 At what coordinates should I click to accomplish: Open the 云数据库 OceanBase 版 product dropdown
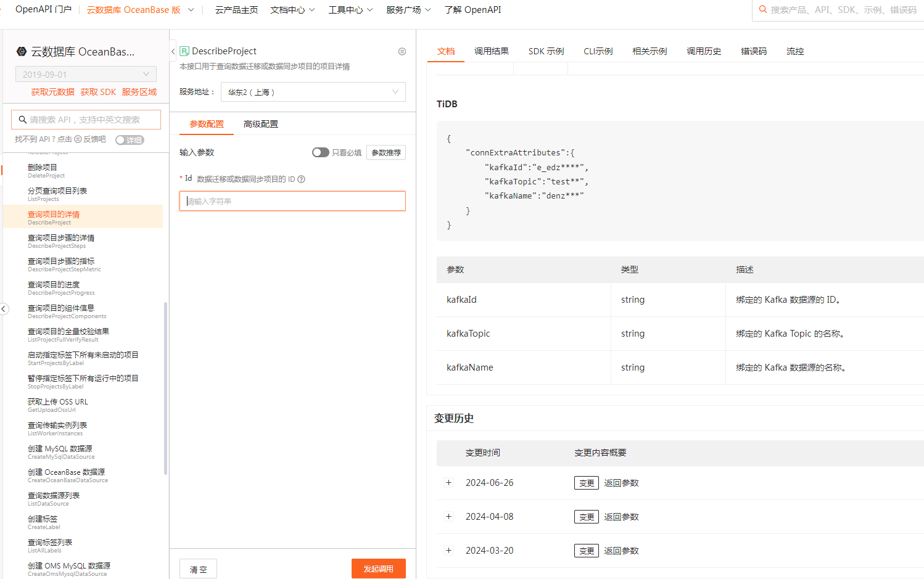(141, 10)
